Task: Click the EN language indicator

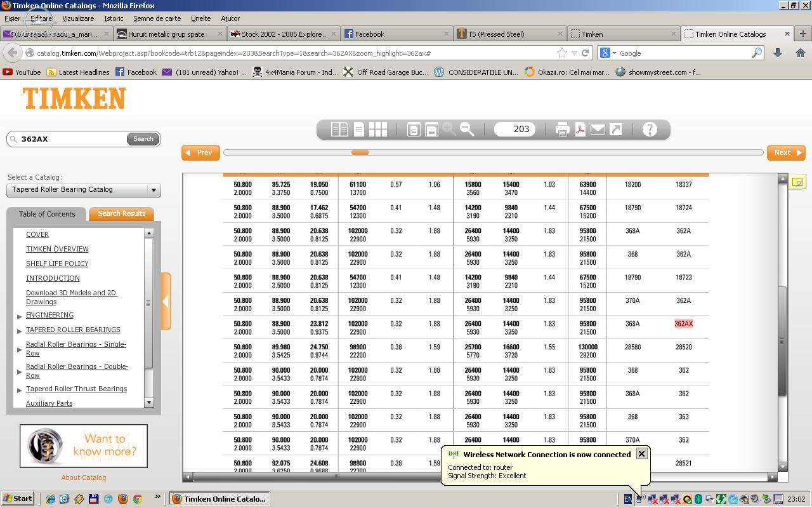Action: click(627, 499)
